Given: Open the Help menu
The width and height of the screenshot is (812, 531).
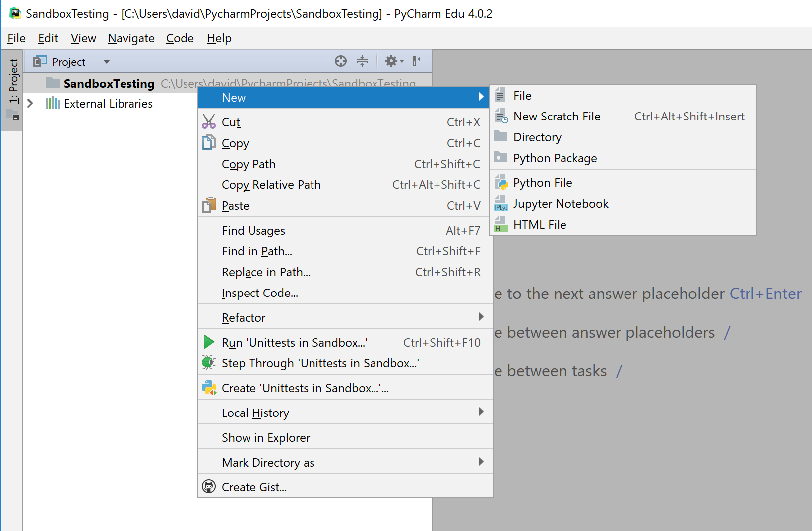Looking at the screenshot, I should tap(219, 38).
